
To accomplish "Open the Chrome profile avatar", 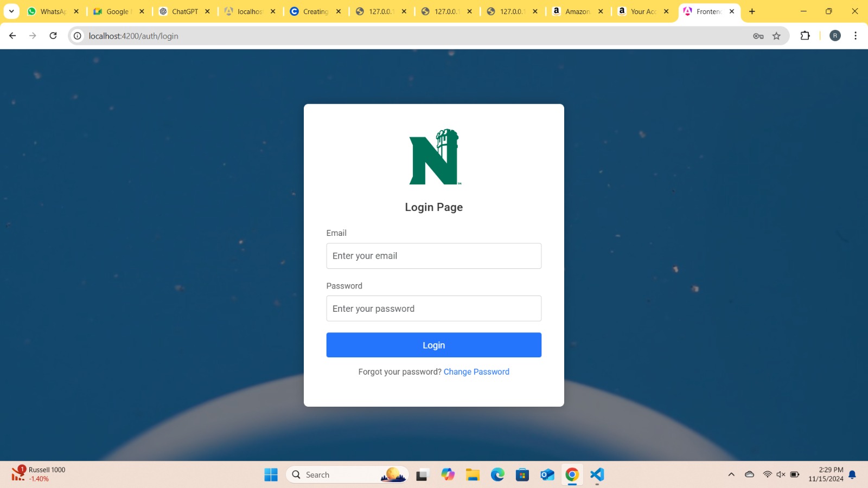I will tap(835, 36).
